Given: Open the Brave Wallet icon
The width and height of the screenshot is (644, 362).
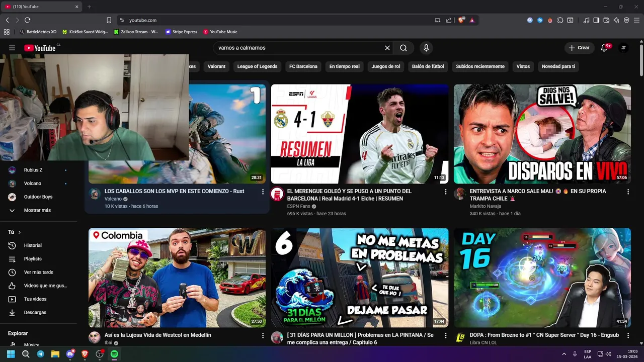Looking at the screenshot, I should (x=606, y=20).
